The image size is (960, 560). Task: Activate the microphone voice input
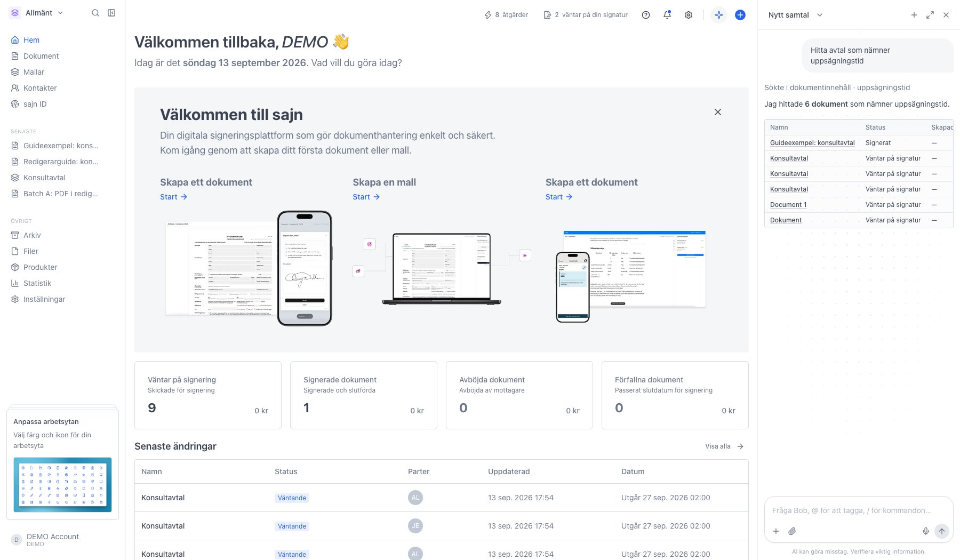926,531
